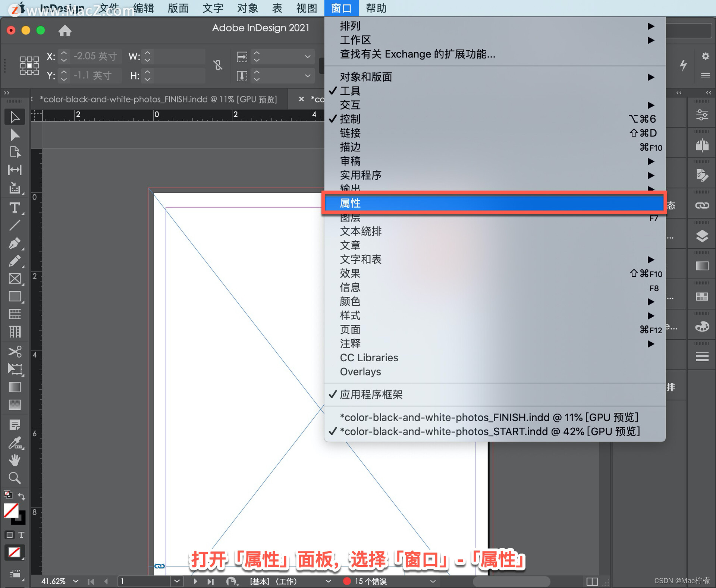The height and width of the screenshot is (588, 716).
Task: Click the page number input field
Action: pos(145,581)
